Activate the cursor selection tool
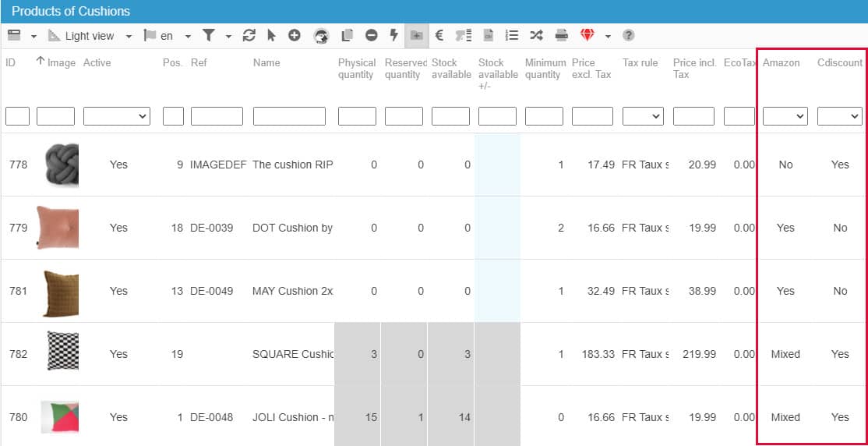This screenshot has width=868, height=446. [271, 35]
